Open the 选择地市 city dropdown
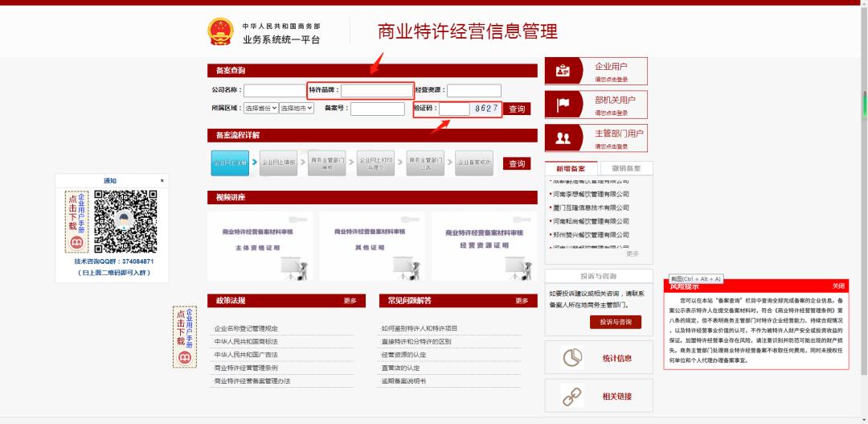Viewport: 868px width, 424px height. point(297,109)
